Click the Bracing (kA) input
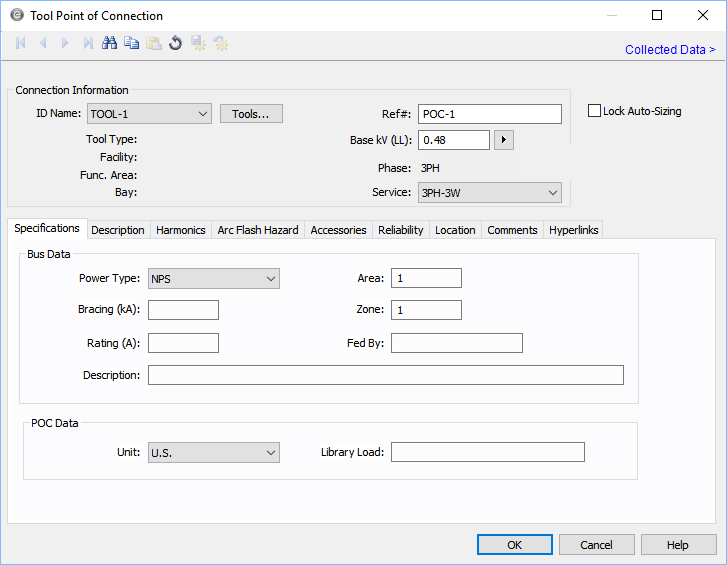The image size is (727, 565). [184, 310]
